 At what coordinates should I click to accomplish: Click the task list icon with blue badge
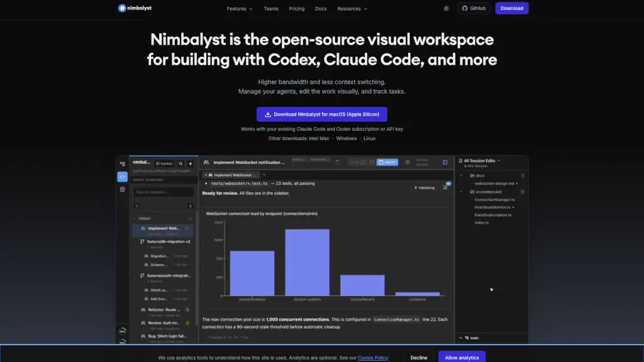coord(446,187)
